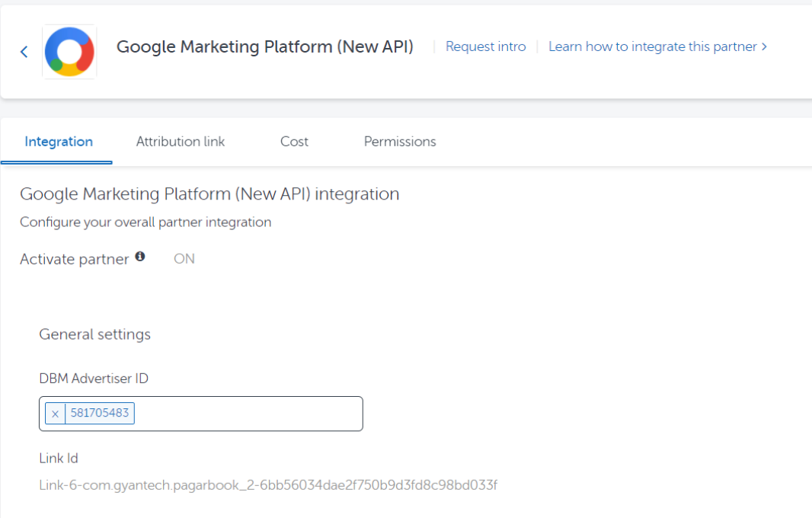The image size is (812, 518).
Task: Click the Google Marketing Platform logo
Action: tap(69, 52)
